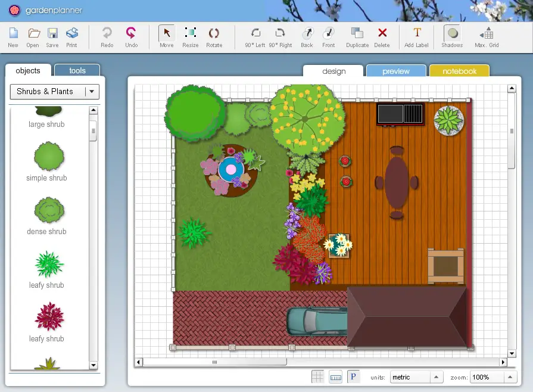This screenshot has width=533, height=392.
Task: Rotate the selection 90° Left
Action: pyautogui.click(x=255, y=37)
